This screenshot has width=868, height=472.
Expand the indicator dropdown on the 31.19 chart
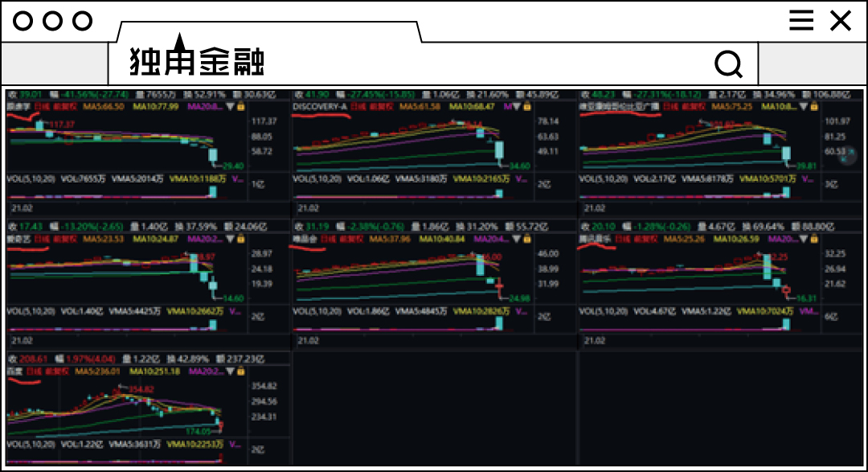(517, 239)
